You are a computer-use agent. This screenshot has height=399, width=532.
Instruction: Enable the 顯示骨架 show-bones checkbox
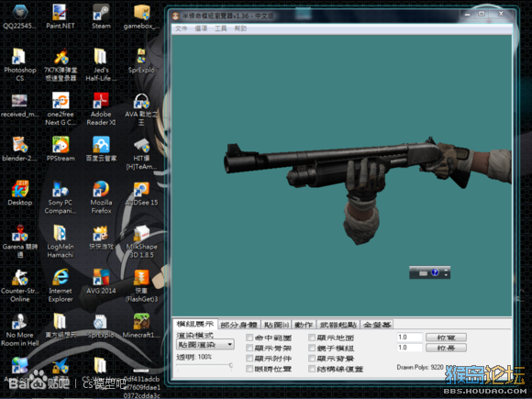249,348
